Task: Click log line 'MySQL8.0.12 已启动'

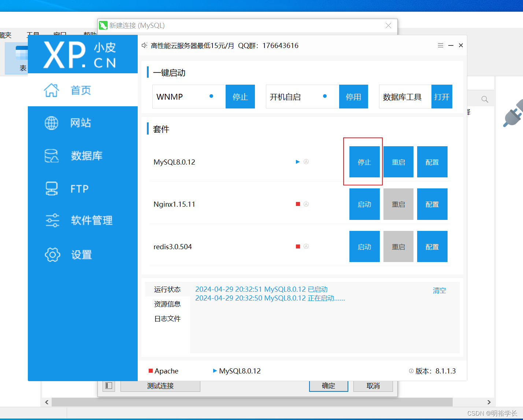Action: click(x=261, y=289)
